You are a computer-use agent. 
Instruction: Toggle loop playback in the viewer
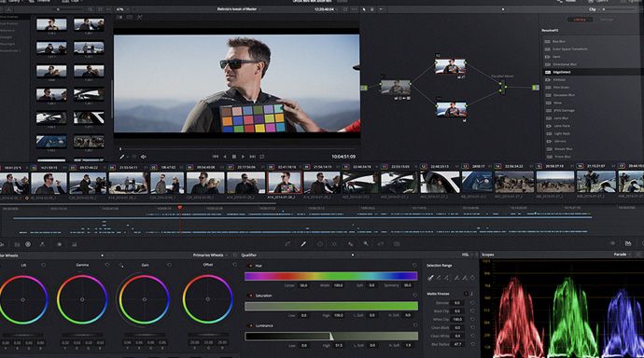tap(262, 157)
